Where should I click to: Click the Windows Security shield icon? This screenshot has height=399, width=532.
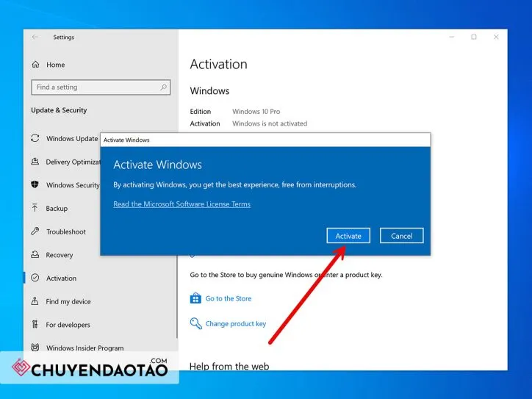(x=35, y=184)
